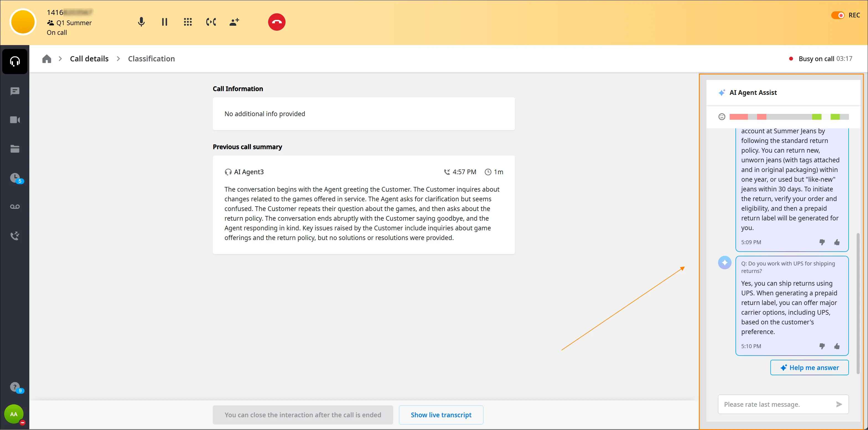Image resolution: width=868 pixels, height=430 pixels.
Task: Transfer the call using transfer icon
Action: (211, 22)
